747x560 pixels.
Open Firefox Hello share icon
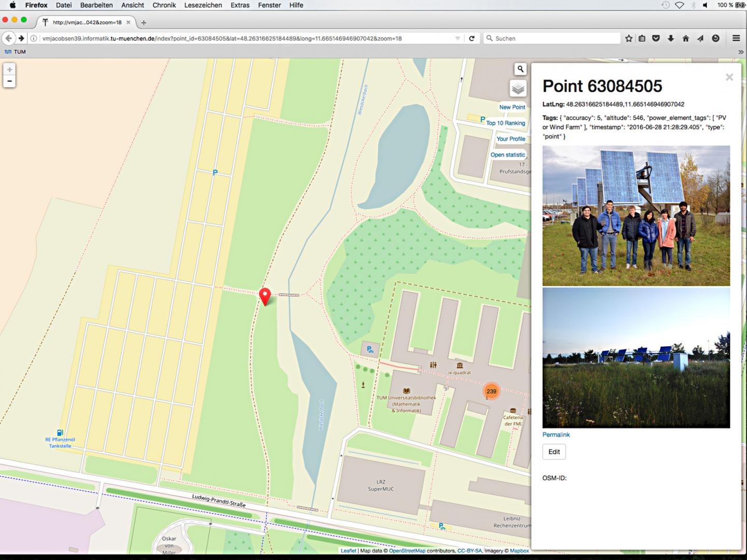click(700, 38)
